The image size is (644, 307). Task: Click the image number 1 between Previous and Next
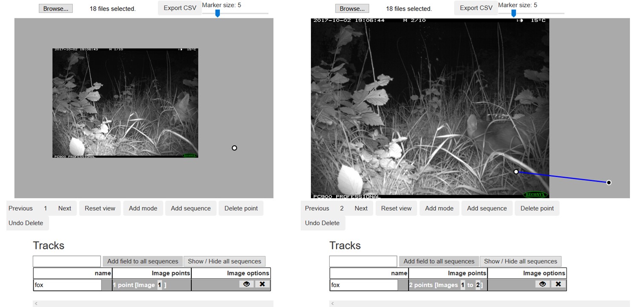(x=45, y=209)
